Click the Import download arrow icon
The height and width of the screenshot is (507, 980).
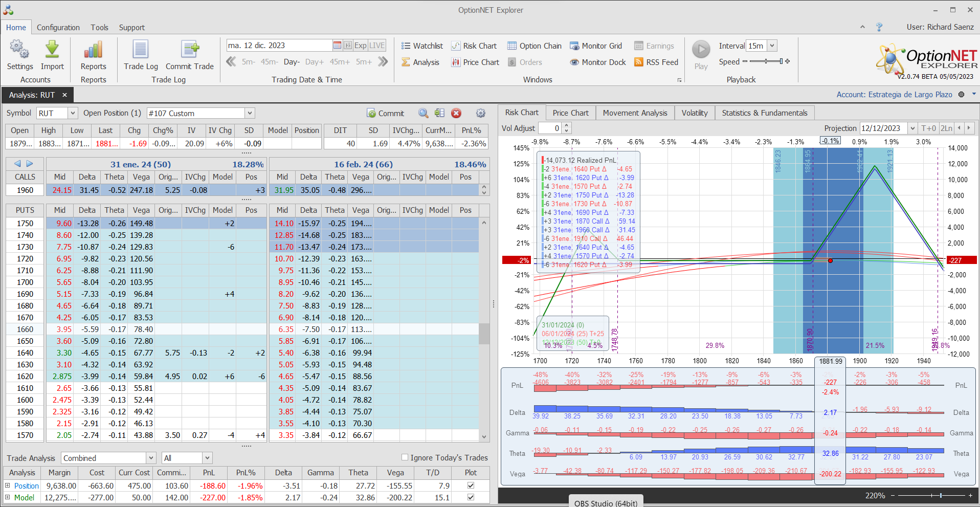tap(52, 55)
